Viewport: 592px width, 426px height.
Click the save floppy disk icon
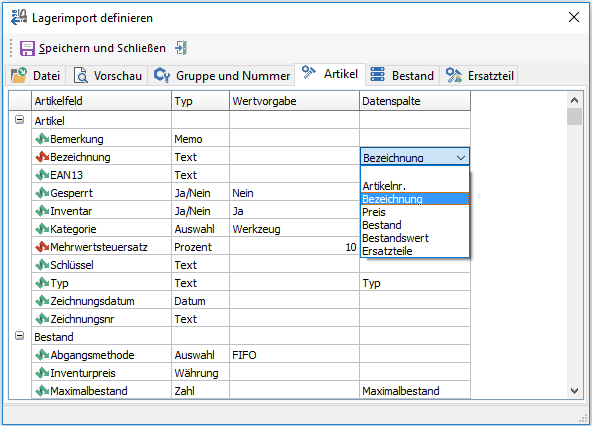[x=27, y=48]
